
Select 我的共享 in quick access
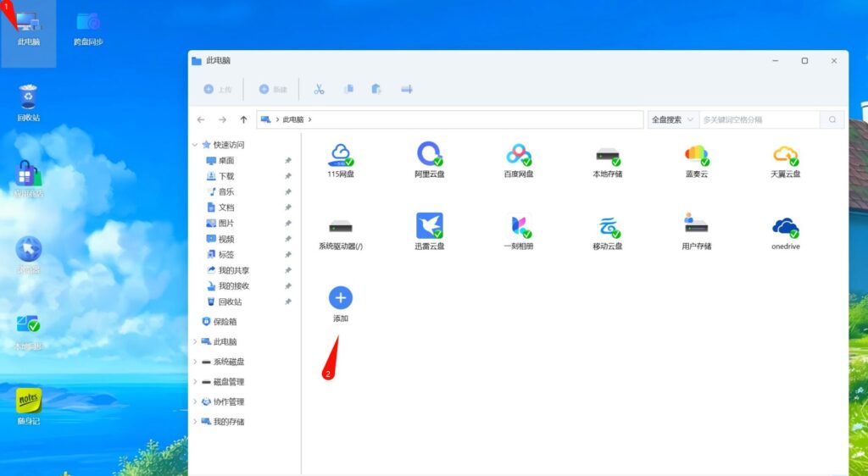point(227,270)
